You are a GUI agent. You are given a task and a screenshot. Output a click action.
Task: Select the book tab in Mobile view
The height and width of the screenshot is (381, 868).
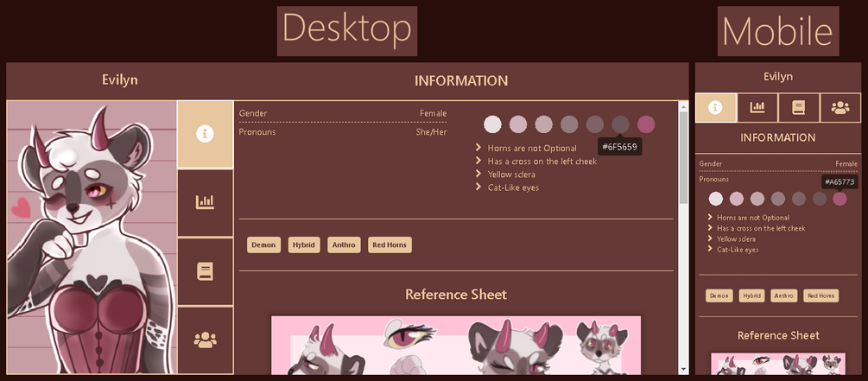[x=798, y=107]
